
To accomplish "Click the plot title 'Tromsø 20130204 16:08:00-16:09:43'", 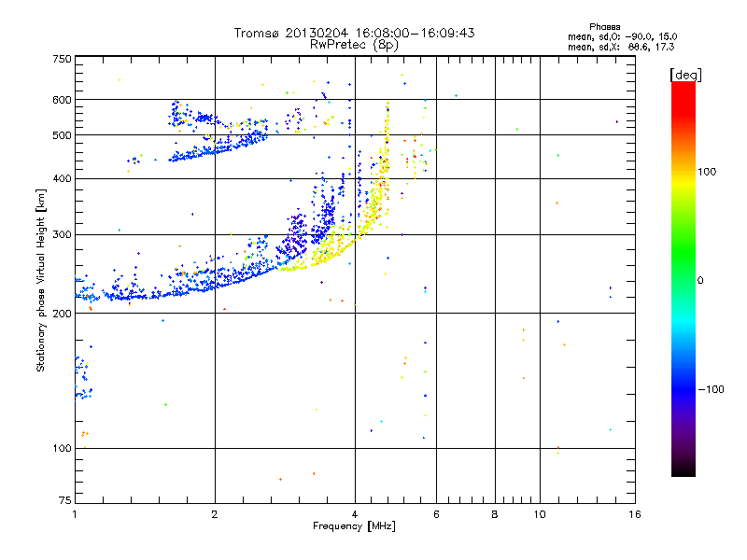I will point(354,33).
